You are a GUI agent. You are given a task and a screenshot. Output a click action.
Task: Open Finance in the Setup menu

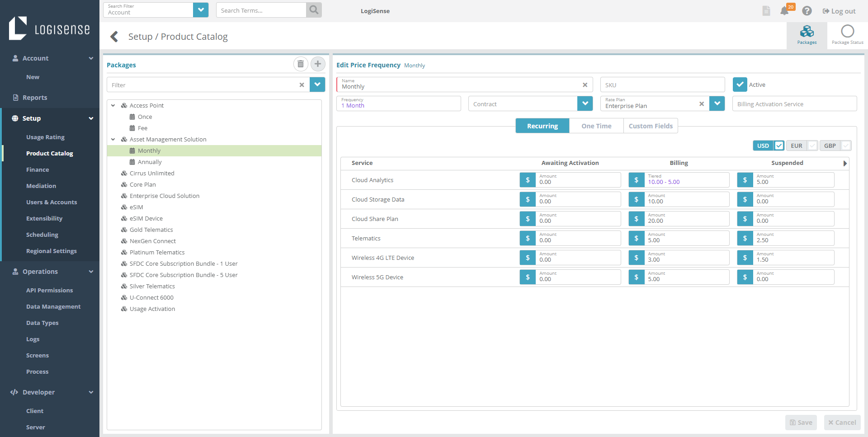click(38, 169)
